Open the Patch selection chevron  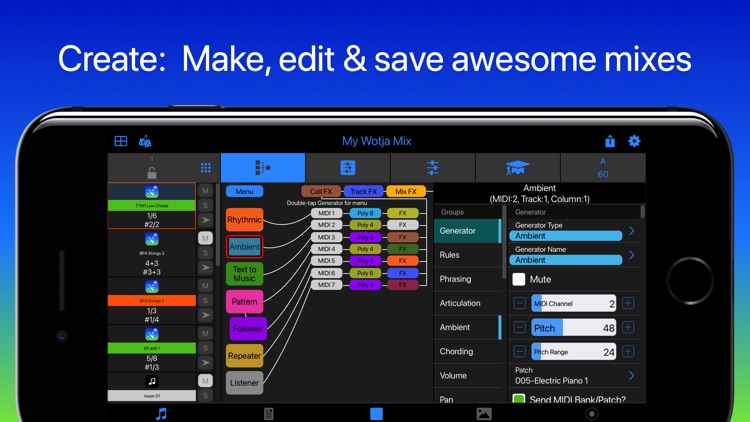pyautogui.click(x=632, y=376)
